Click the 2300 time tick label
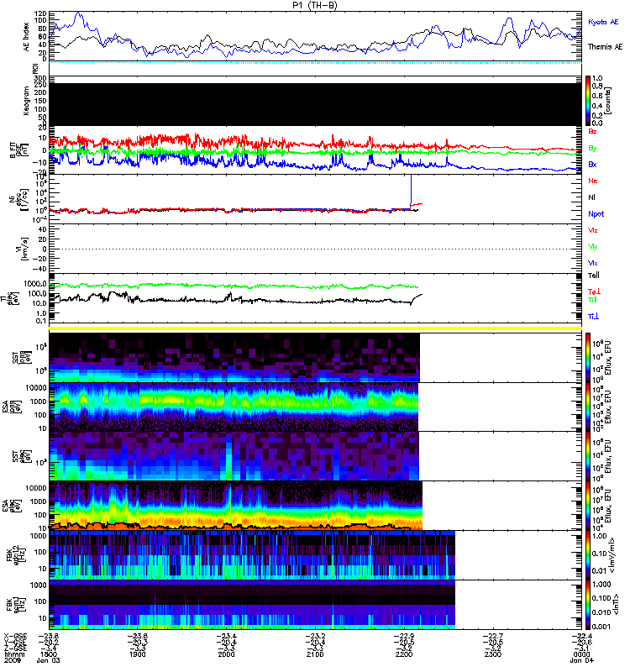The image size is (630, 672). [493, 654]
